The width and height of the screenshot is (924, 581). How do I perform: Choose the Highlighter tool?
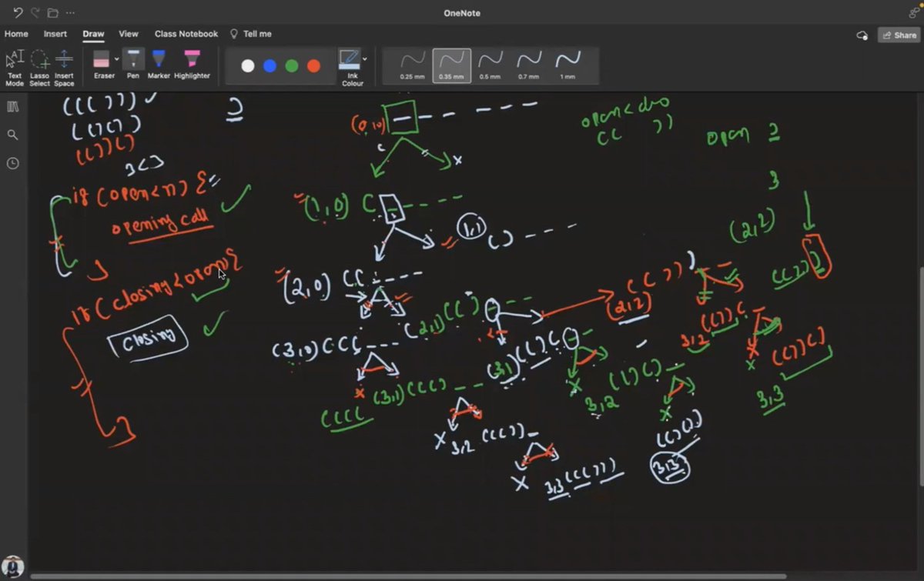tap(192, 65)
